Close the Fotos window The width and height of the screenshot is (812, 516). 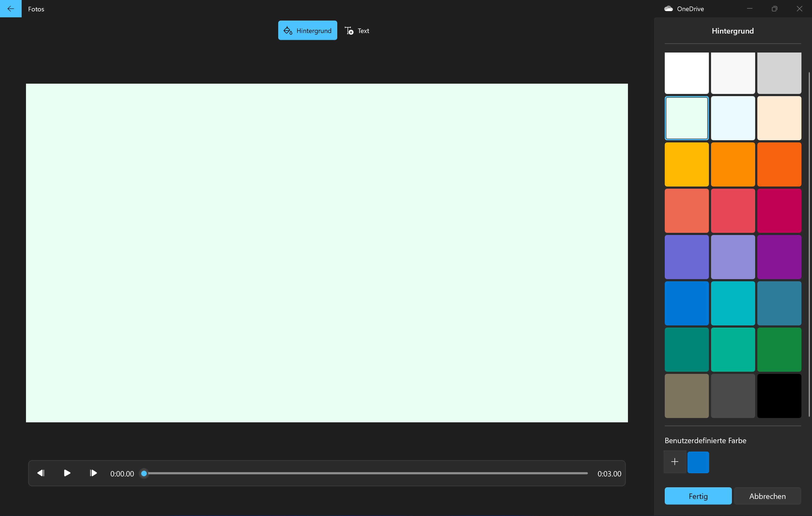tap(800, 9)
